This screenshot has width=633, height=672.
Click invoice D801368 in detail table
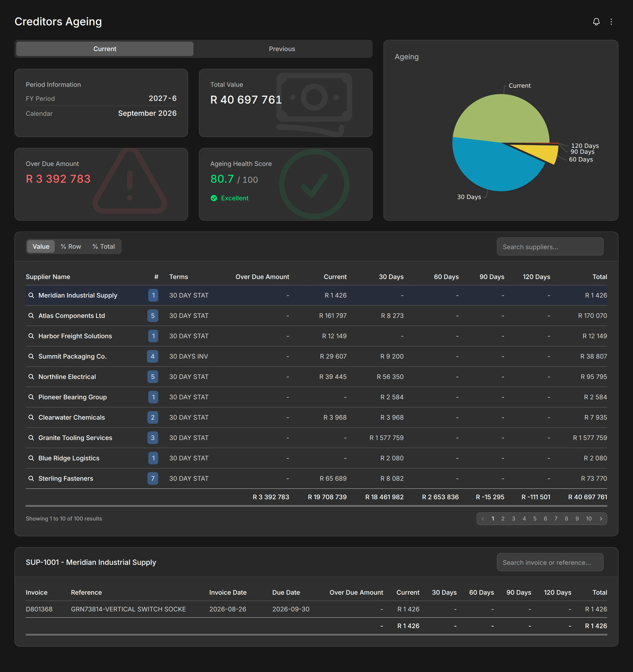(39, 609)
